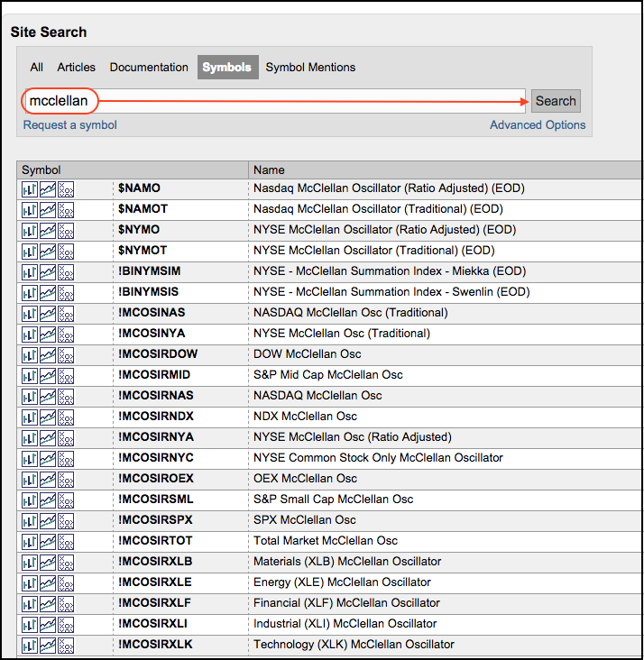
Task: Open line chart icon for !MCOSIRSPX
Action: 48,520
